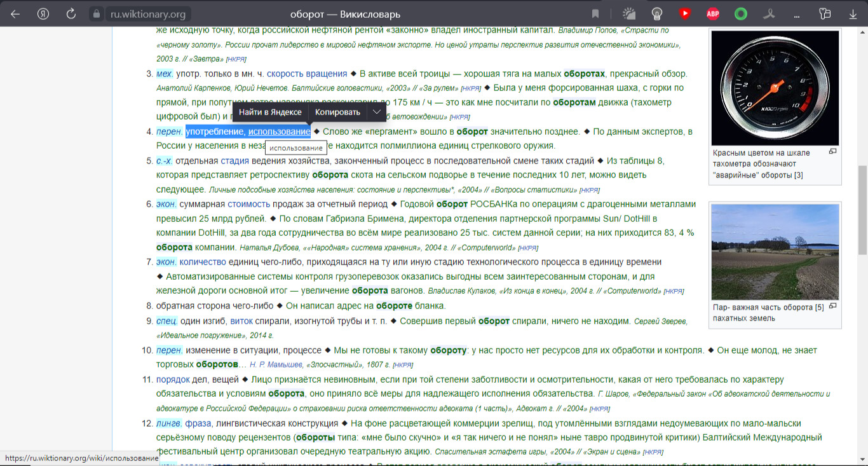Bookmark this page with the bookmark icon
The image size is (868, 466).
(595, 13)
